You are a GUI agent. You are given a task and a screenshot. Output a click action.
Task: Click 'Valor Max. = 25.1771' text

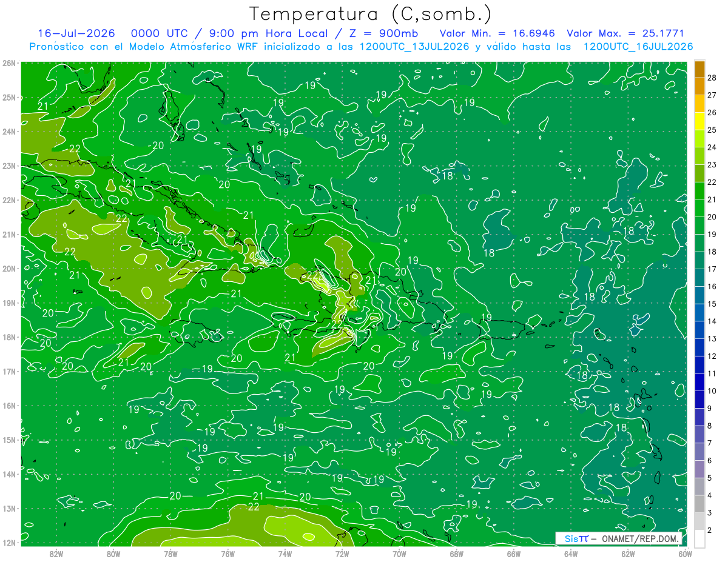[625, 33]
